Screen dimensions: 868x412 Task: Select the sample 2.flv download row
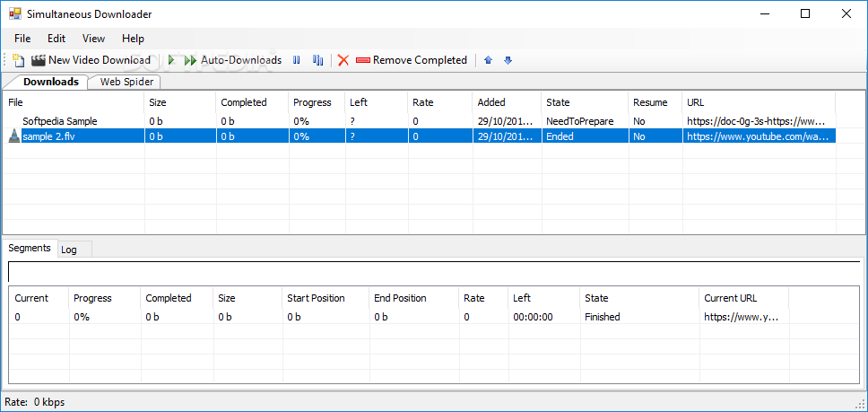click(420, 136)
